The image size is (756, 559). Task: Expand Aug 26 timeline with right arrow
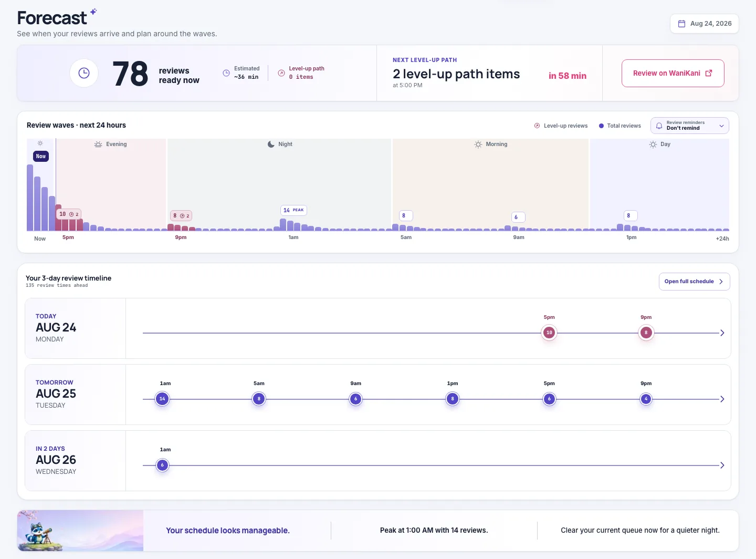(722, 465)
